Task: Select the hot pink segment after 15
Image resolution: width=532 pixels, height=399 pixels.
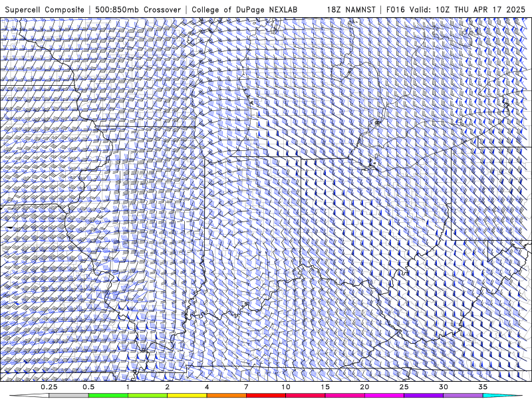Action: click(x=344, y=396)
